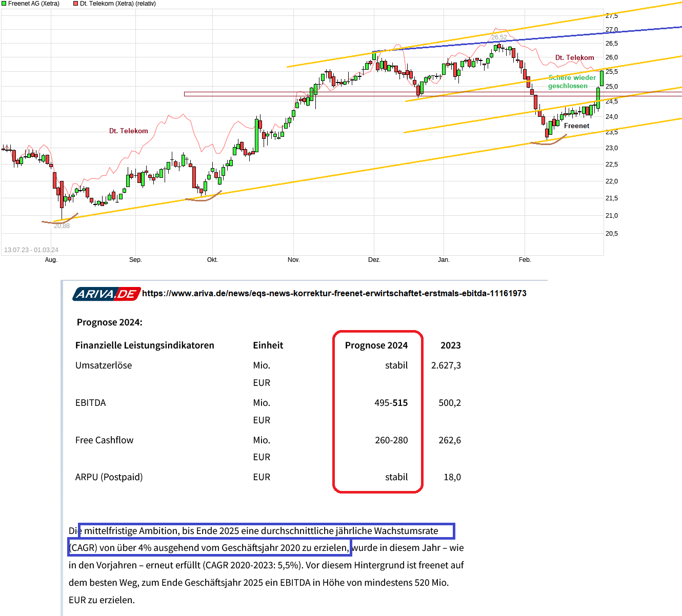Click the 'Schere wieder geschlossen' chart annotation
This screenshot has width=682, height=616.
572,81
